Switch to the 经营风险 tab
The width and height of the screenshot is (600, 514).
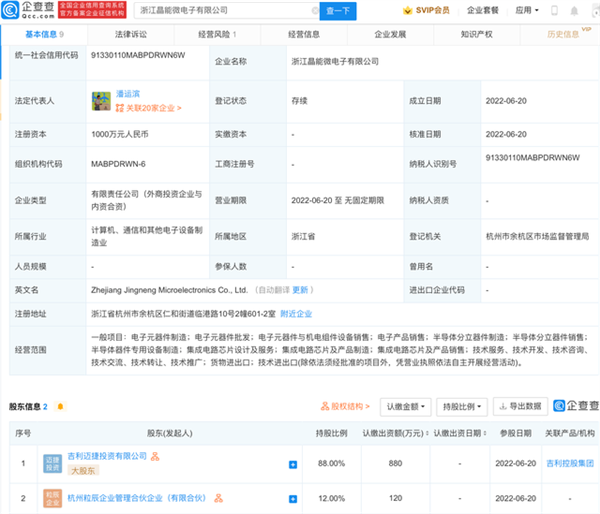pos(217,34)
